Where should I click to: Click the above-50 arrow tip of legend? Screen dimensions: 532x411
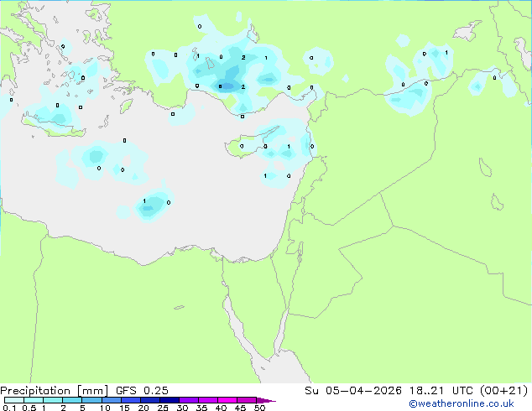coord(266,400)
